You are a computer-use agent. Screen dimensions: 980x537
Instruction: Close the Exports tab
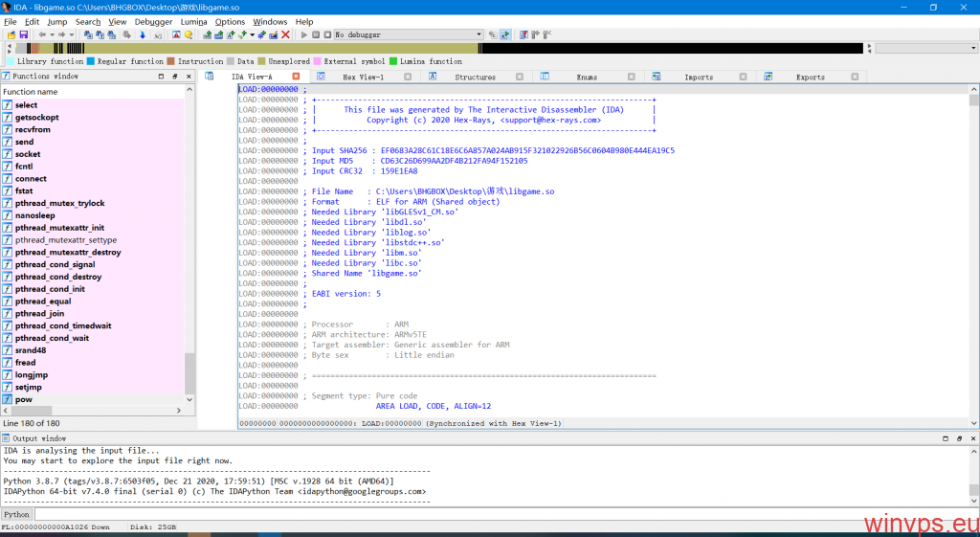[x=855, y=77]
